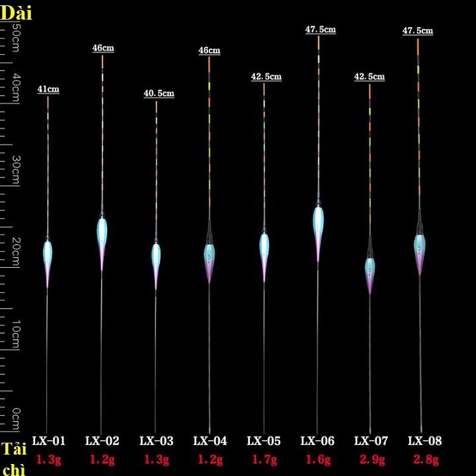Screen dimensions: 476x476
Task: Select the 2.8g weight under LX-08
Action: [424, 459]
